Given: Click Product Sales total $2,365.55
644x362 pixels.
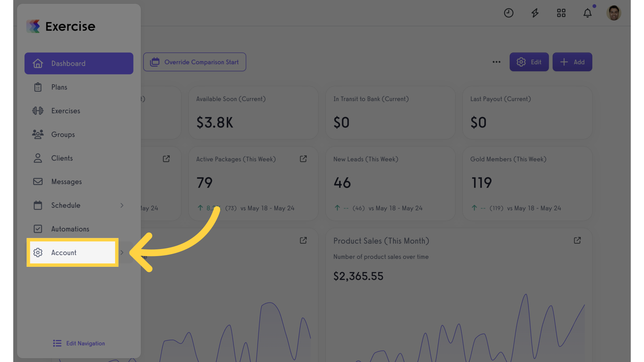Looking at the screenshot, I should [358, 276].
